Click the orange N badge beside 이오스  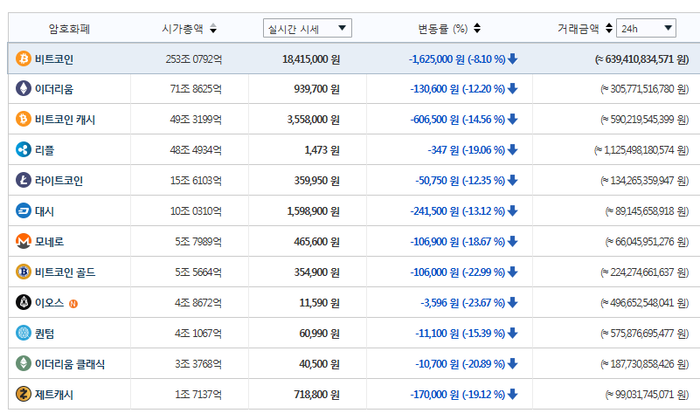point(73,304)
